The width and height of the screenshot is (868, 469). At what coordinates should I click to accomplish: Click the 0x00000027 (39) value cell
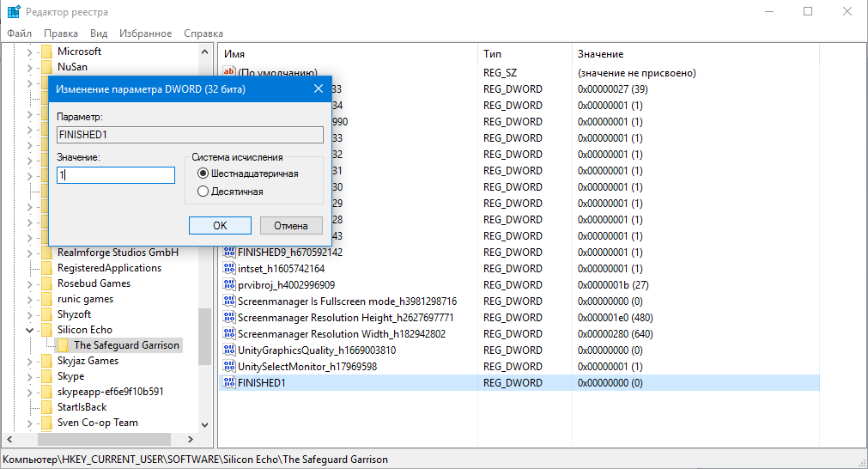pyautogui.click(x=613, y=89)
